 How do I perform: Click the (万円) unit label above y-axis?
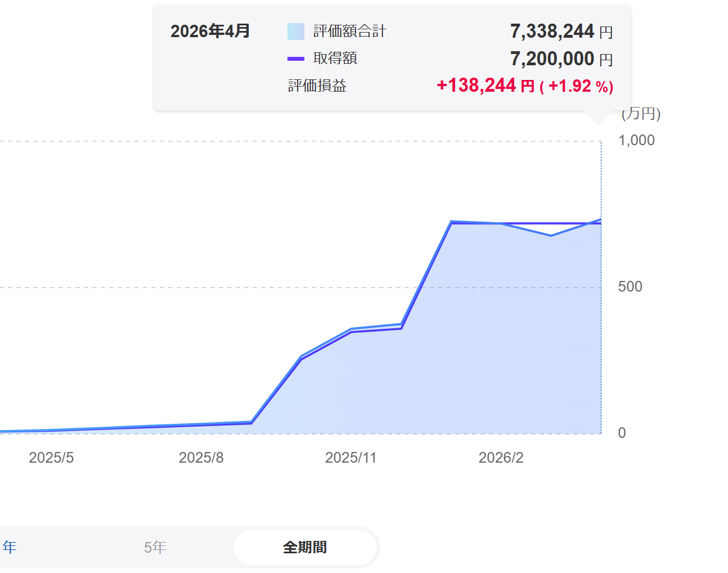tap(641, 114)
